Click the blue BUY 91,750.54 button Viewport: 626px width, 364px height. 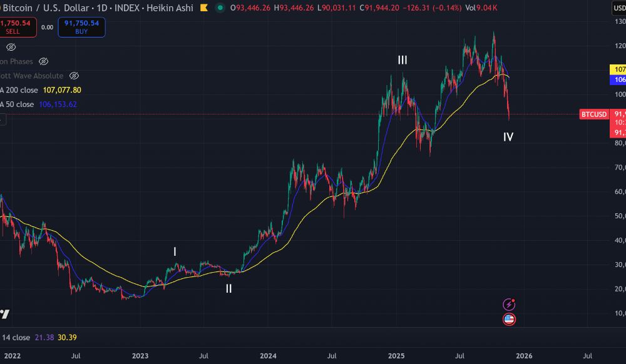[81, 27]
